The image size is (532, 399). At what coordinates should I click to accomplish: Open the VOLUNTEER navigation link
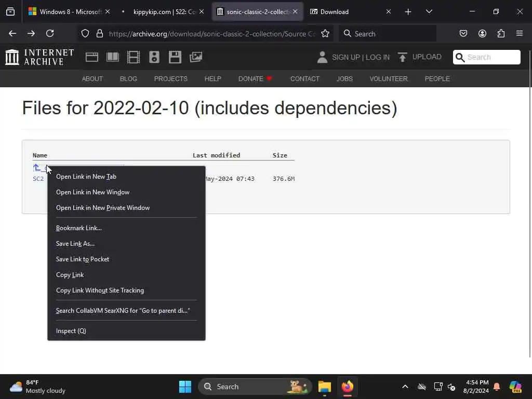389,79
